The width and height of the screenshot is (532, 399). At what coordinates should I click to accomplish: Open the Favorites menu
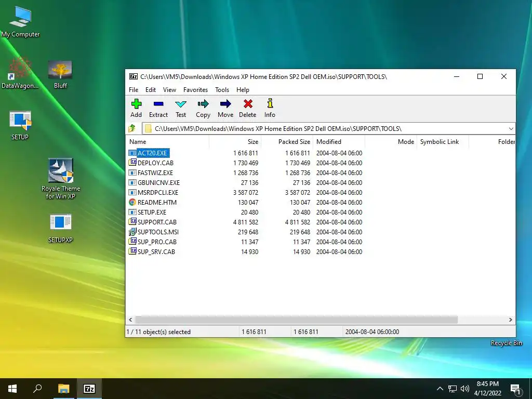(x=195, y=89)
